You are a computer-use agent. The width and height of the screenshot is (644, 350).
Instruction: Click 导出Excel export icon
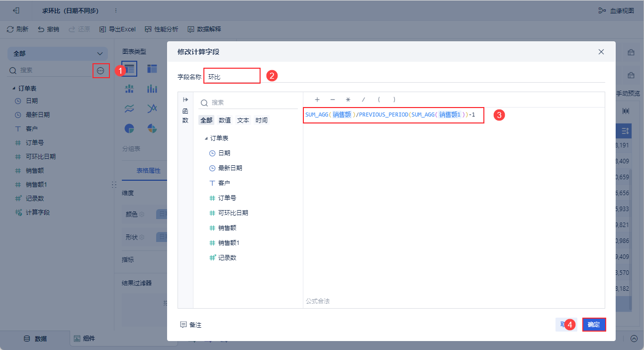[102, 29]
